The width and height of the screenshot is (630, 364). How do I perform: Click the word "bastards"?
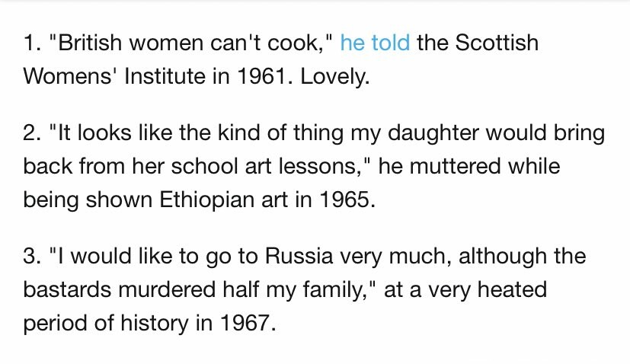pyautogui.click(x=67, y=289)
